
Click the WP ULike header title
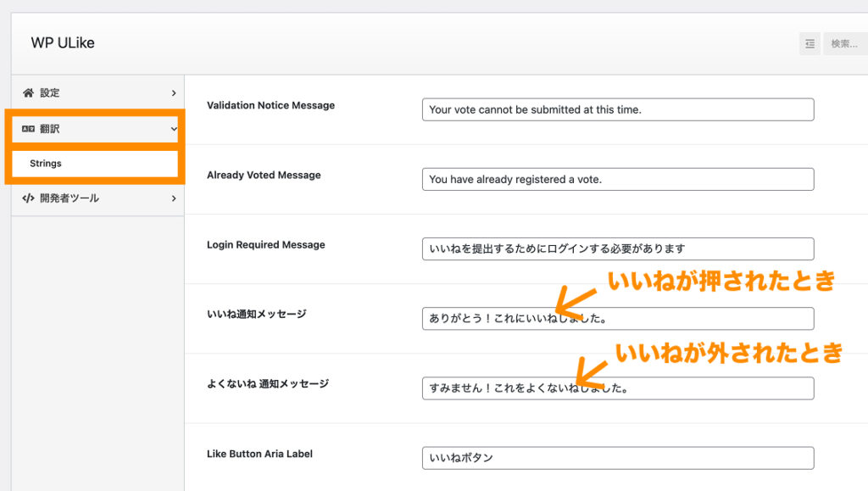point(63,43)
